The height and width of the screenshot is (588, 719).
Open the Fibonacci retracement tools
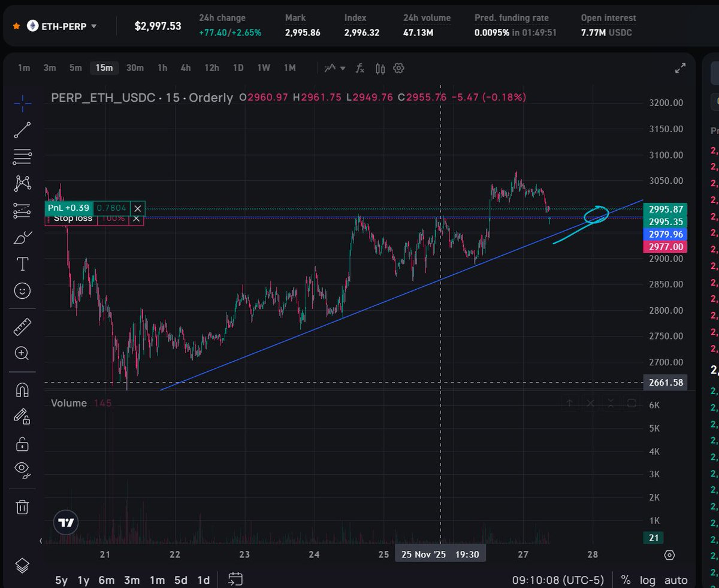click(x=22, y=157)
